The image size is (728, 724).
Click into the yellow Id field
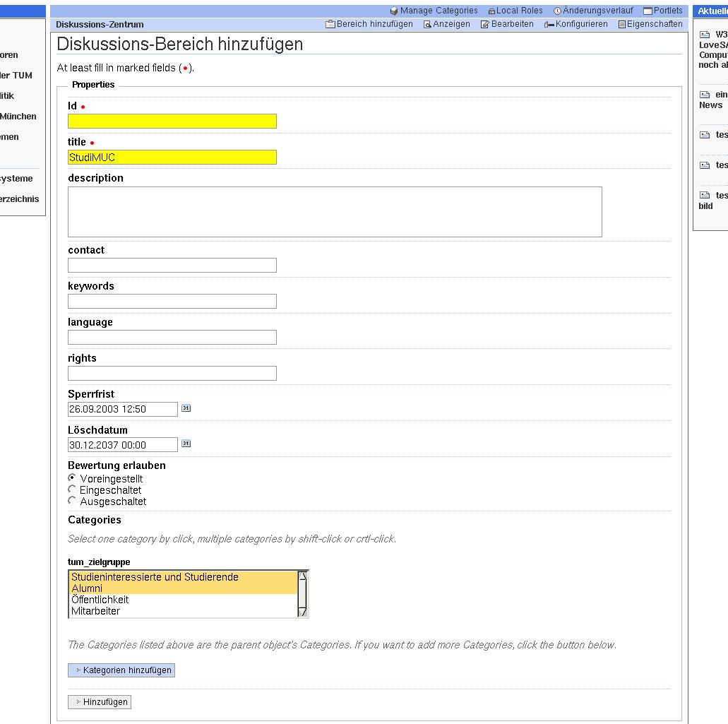tap(172, 121)
